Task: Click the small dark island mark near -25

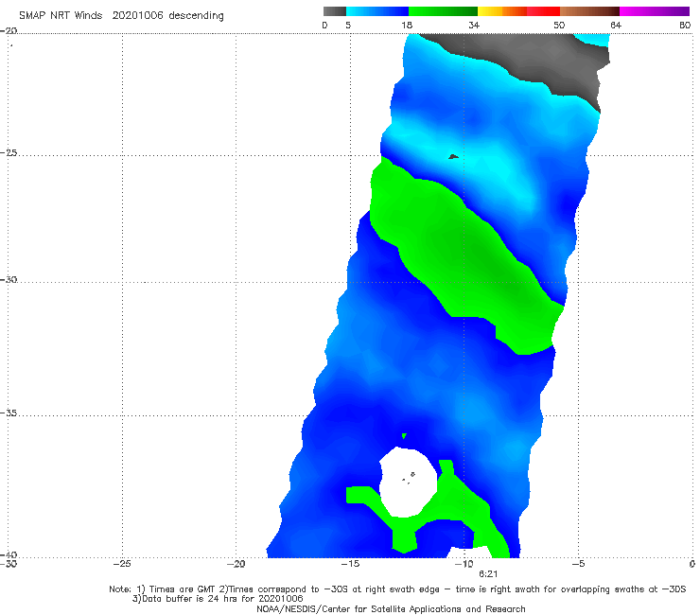Action: (453, 157)
